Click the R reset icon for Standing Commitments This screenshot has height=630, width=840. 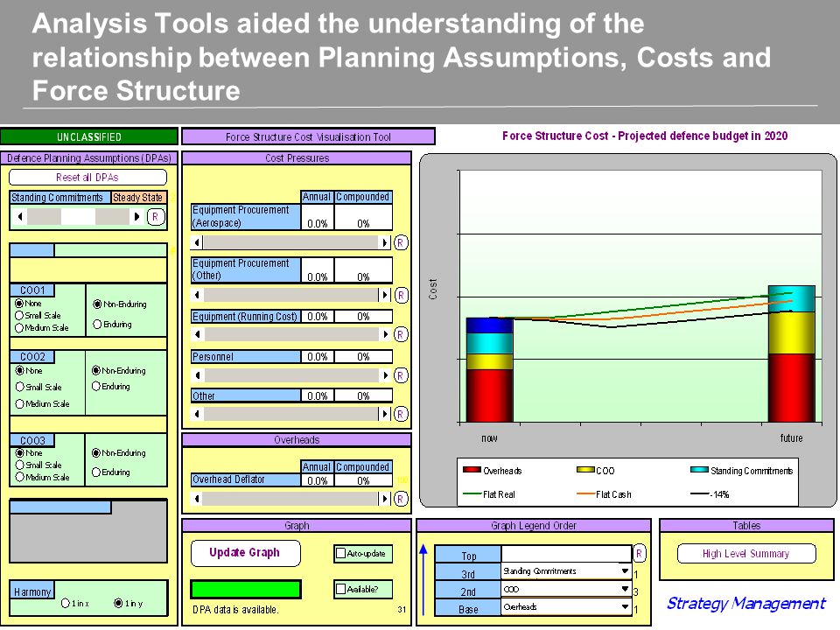(x=156, y=217)
